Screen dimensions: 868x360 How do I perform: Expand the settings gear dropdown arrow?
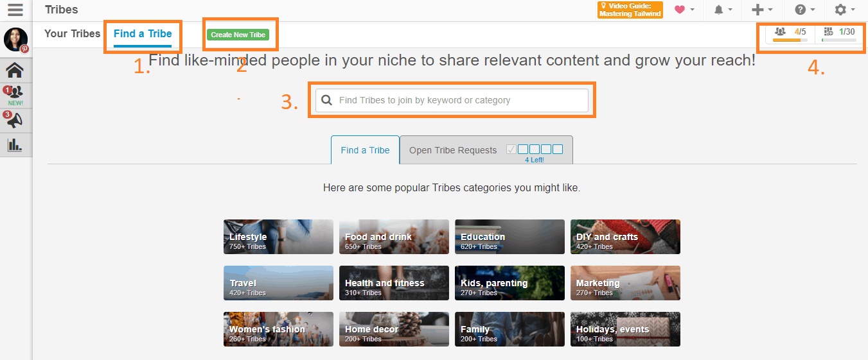click(853, 10)
